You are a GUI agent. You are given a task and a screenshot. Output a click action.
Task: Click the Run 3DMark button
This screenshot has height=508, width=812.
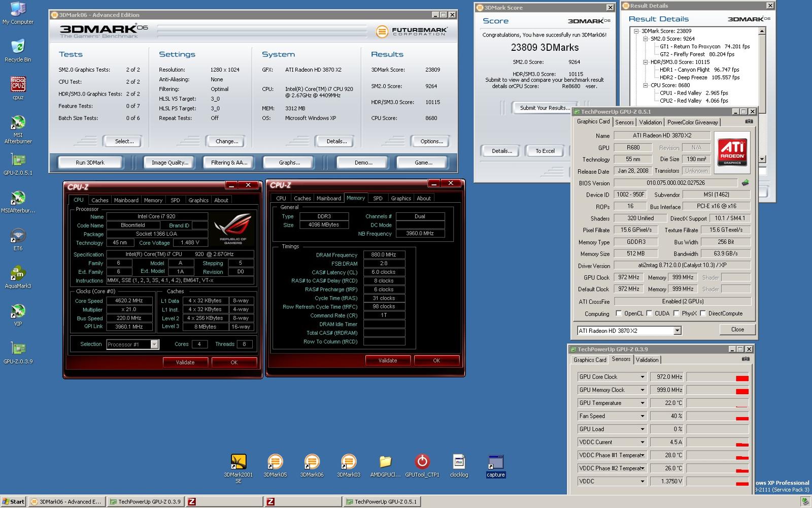[90, 163]
